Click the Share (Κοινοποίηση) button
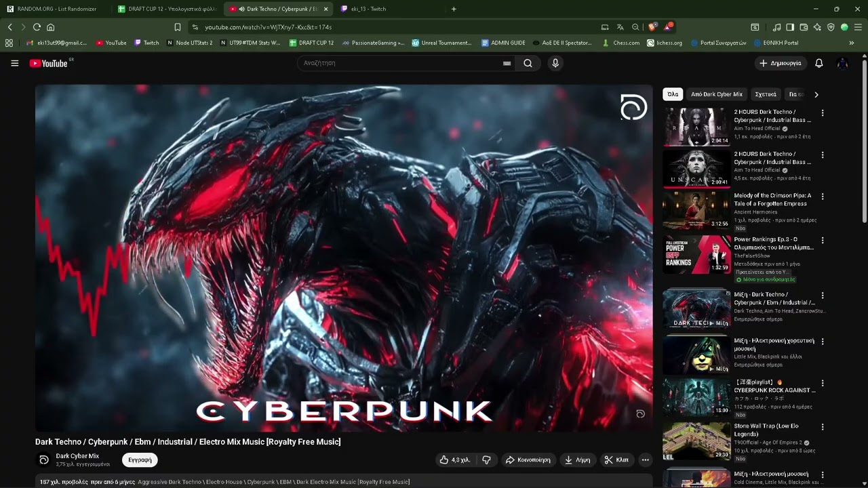Screen dimensions: 868x488 click(x=528, y=460)
